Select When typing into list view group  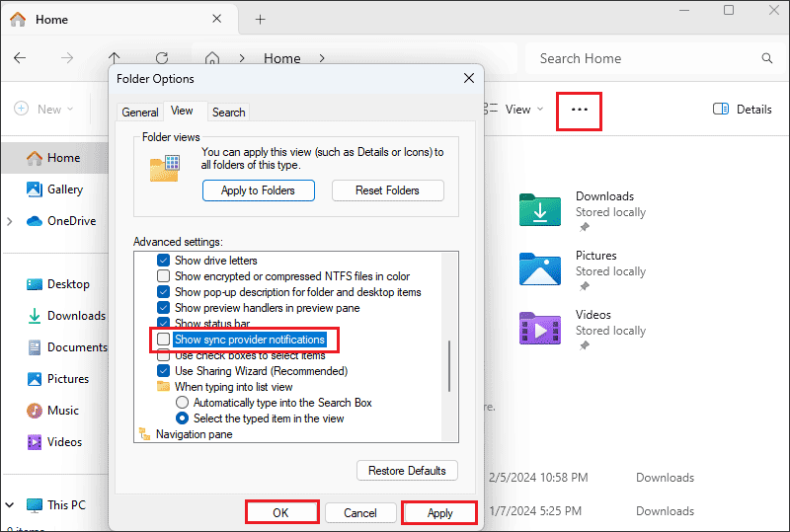click(x=234, y=387)
